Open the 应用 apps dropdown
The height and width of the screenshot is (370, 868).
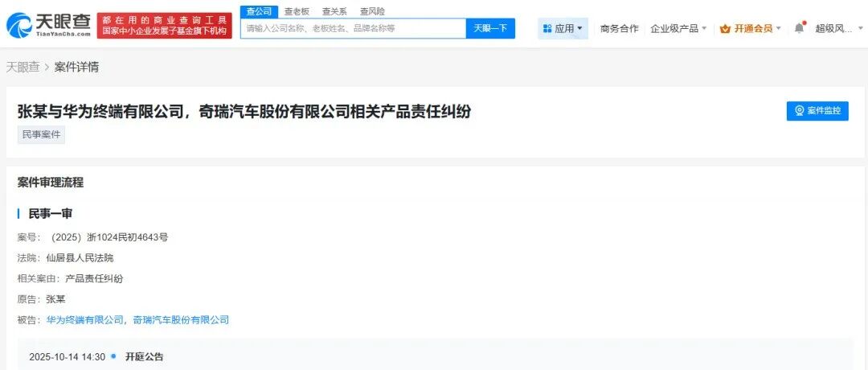(563, 28)
